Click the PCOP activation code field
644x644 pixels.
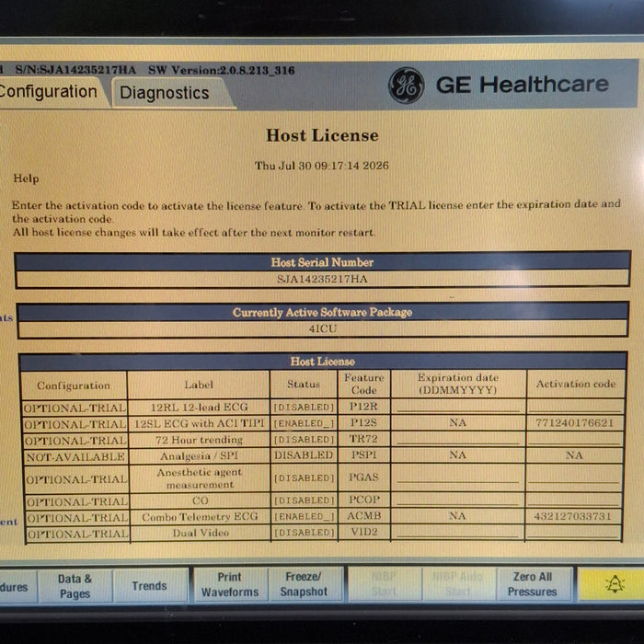click(x=573, y=500)
